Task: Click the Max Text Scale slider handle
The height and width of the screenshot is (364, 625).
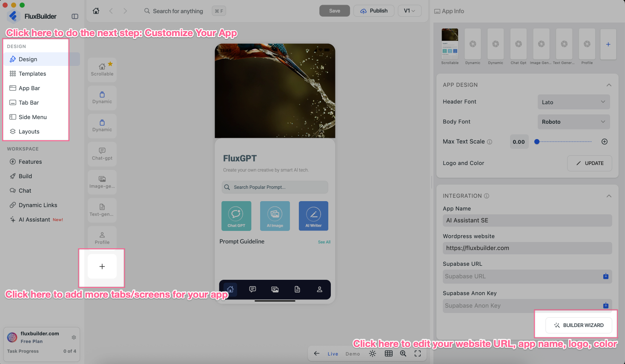Action: click(x=537, y=142)
